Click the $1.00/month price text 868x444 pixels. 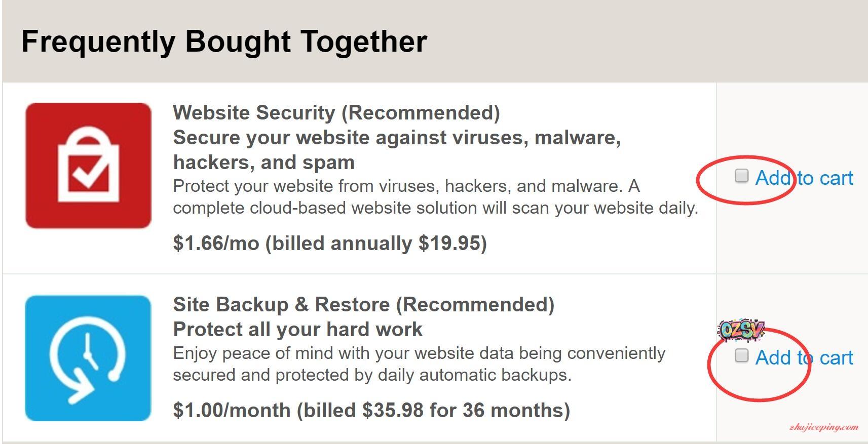(x=232, y=410)
